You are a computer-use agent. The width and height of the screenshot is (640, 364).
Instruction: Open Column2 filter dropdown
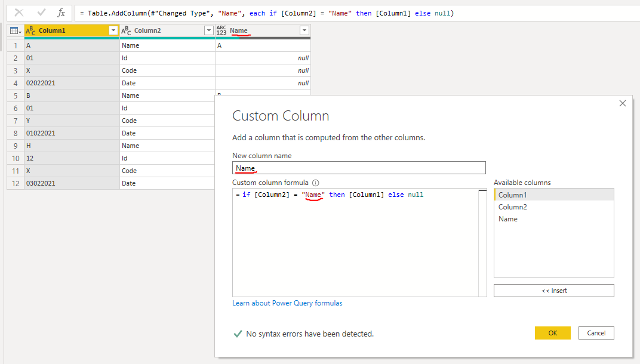208,30
